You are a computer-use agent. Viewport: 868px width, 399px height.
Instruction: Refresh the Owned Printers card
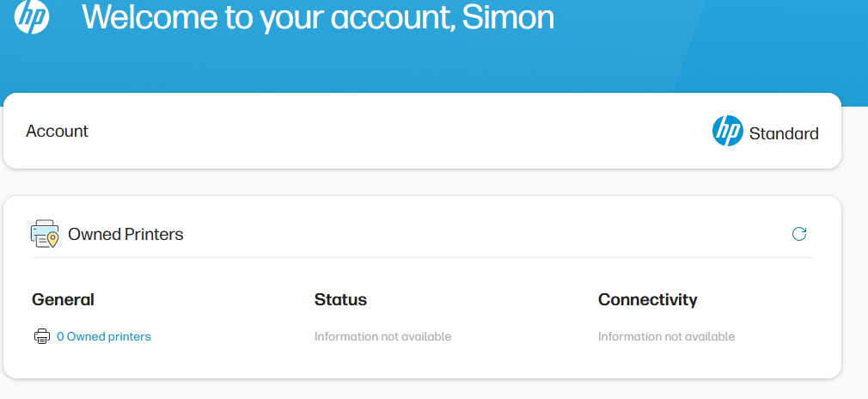click(x=799, y=234)
